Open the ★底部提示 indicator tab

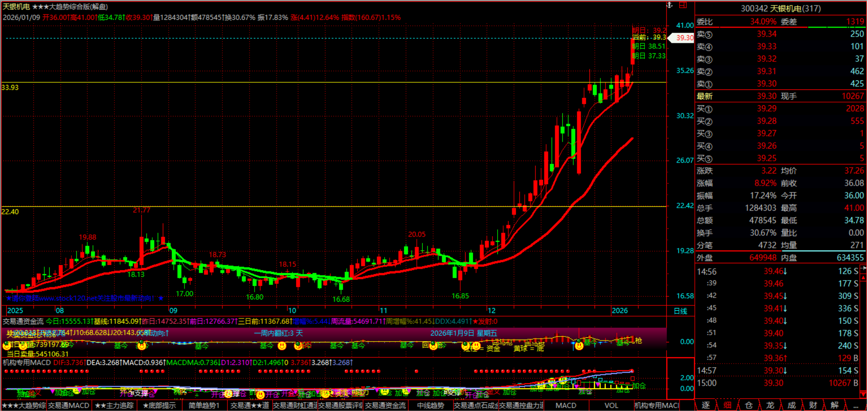tap(160, 406)
